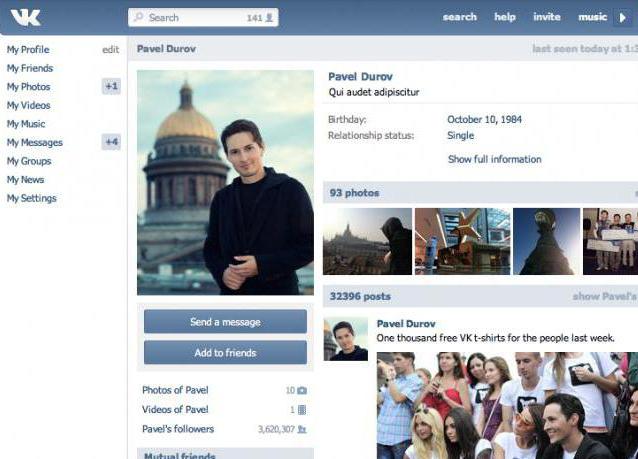Open the +1 badge next to My Photos

(x=111, y=87)
